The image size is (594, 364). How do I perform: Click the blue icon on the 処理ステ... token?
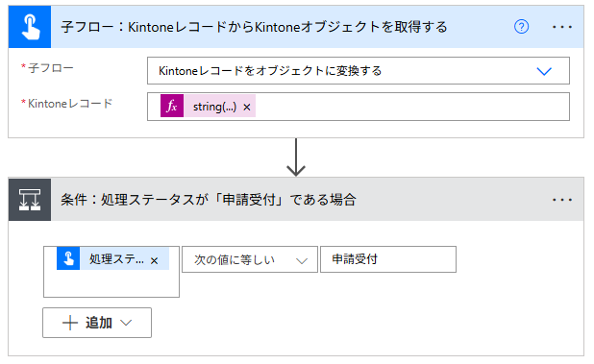[68, 258]
